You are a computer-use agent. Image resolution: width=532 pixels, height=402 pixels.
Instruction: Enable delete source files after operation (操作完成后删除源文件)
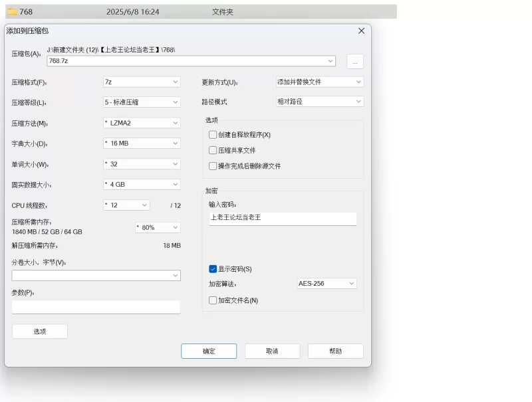point(213,166)
